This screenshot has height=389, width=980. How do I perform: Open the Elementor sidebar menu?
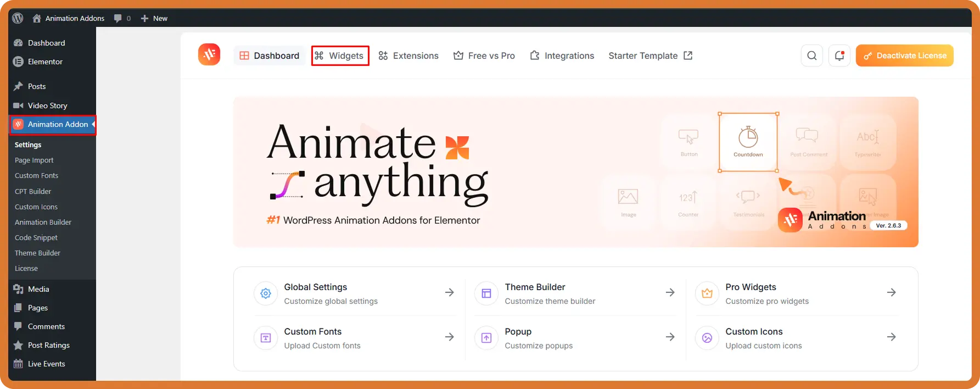[45, 62]
